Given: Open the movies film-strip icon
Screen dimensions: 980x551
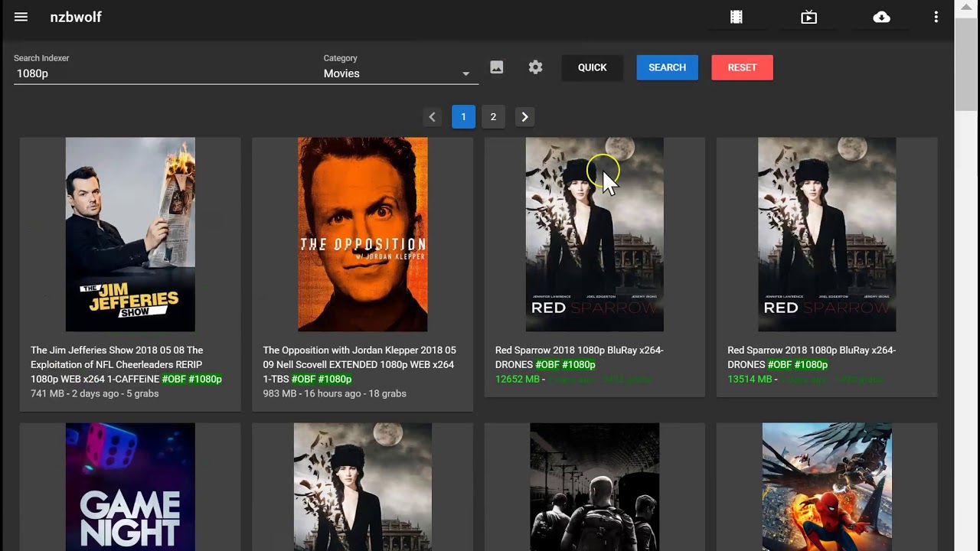Looking at the screenshot, I should tap(737, 17).
